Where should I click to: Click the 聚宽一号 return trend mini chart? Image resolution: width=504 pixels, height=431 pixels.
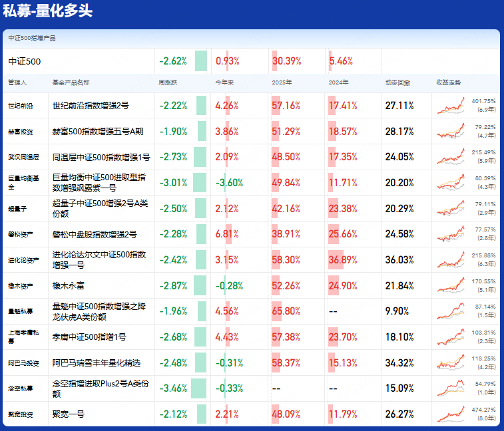(451, 414)
